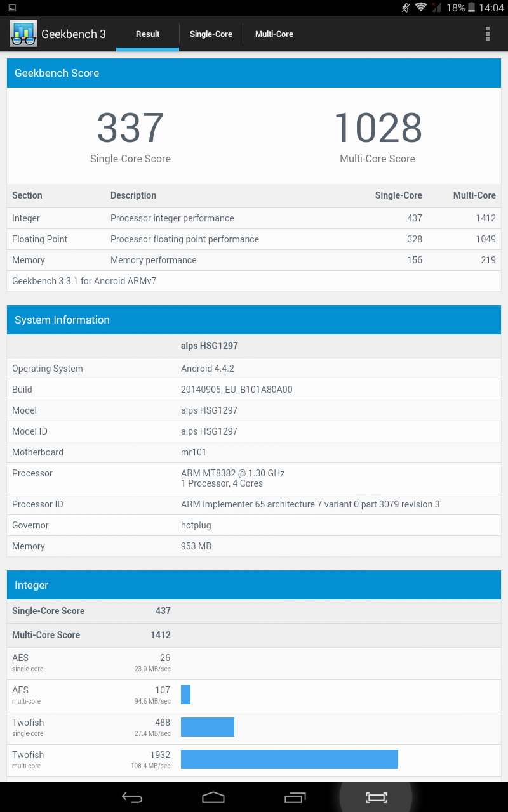The height and width of the screenshot is (812, 508).
Task: Tap the 1028 Multi-Core Score
Action: pos(377,129)
